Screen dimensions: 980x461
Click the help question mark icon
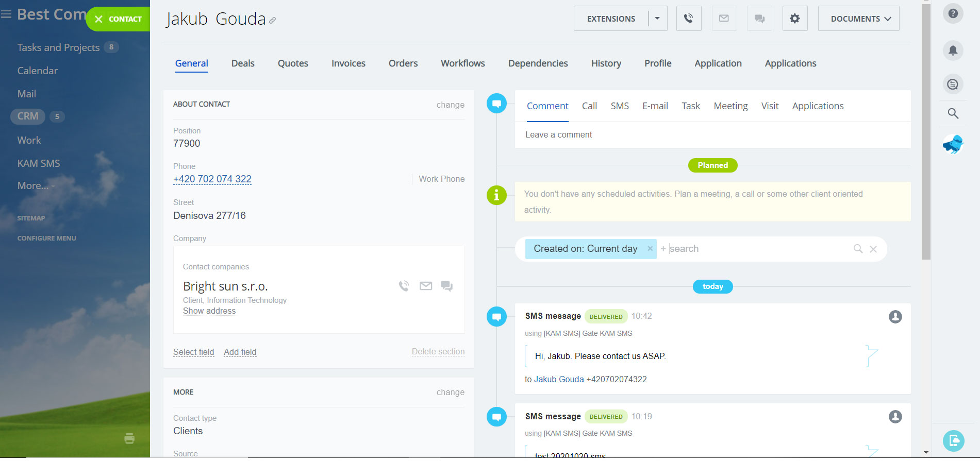click(x=953, y=13)
